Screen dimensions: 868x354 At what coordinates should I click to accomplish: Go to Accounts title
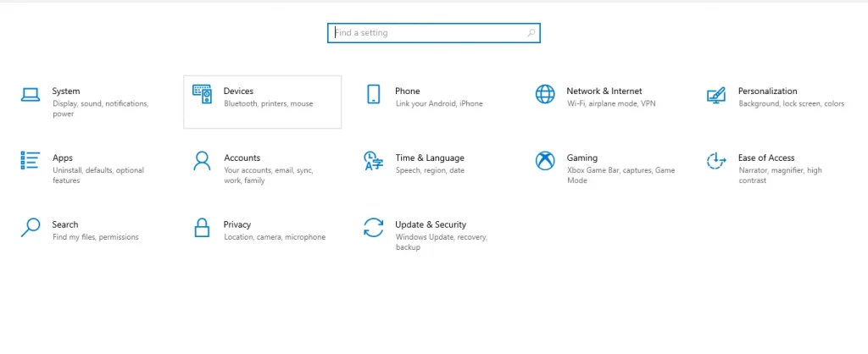point(242,158)
